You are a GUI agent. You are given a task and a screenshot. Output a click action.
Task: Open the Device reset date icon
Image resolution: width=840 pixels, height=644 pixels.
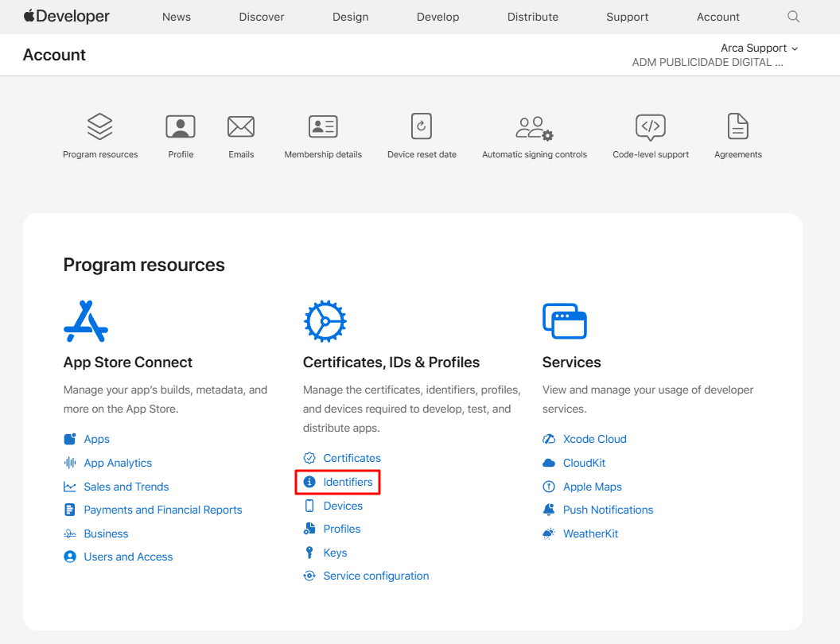coord(422,126)
